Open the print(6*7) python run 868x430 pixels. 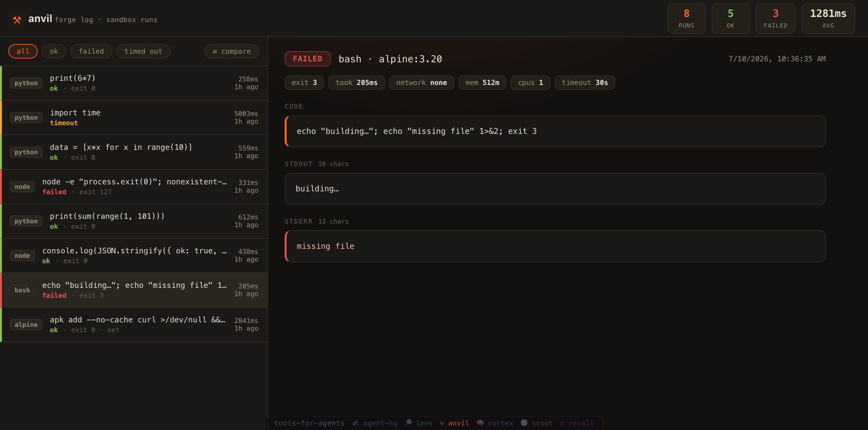(x=134, y=83)
